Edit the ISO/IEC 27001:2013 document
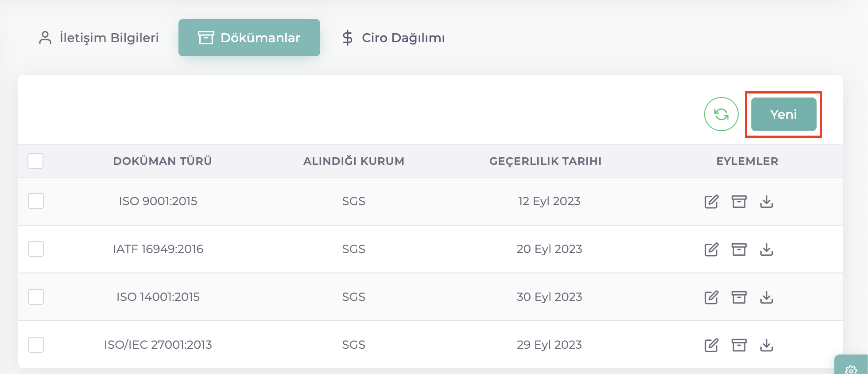The image size is (868, 374). coord(711,345)
